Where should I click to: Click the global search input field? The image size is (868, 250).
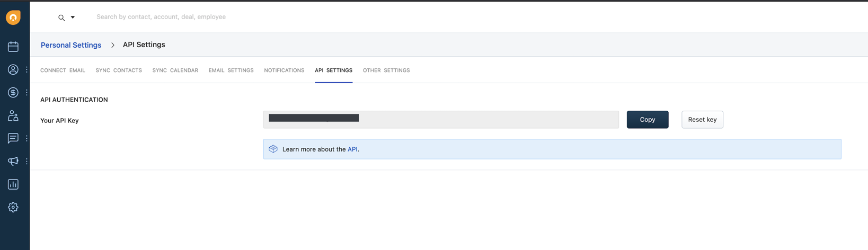161,17
